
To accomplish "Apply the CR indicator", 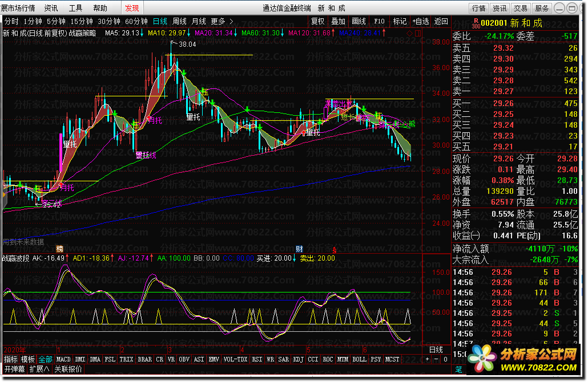I will (160, 359).
